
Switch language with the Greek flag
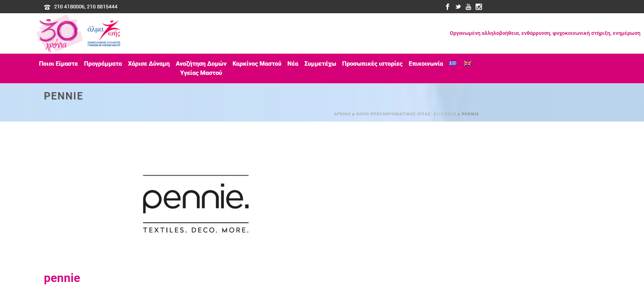[453, 63]
